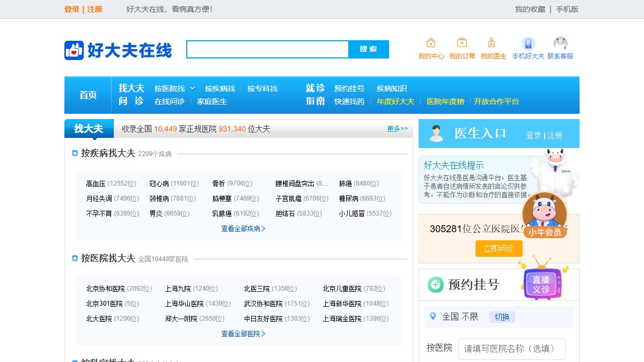Open 糖尿病 disease link
Image resolution: width=644 pixels, height=362 pixels.
pos(349,198)
